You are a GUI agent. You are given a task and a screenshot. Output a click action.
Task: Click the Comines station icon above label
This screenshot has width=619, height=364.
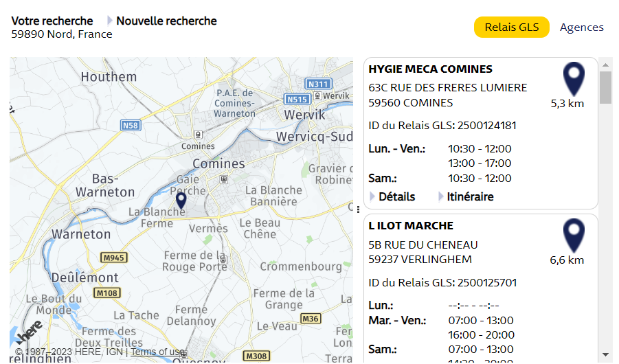(198, 135)
